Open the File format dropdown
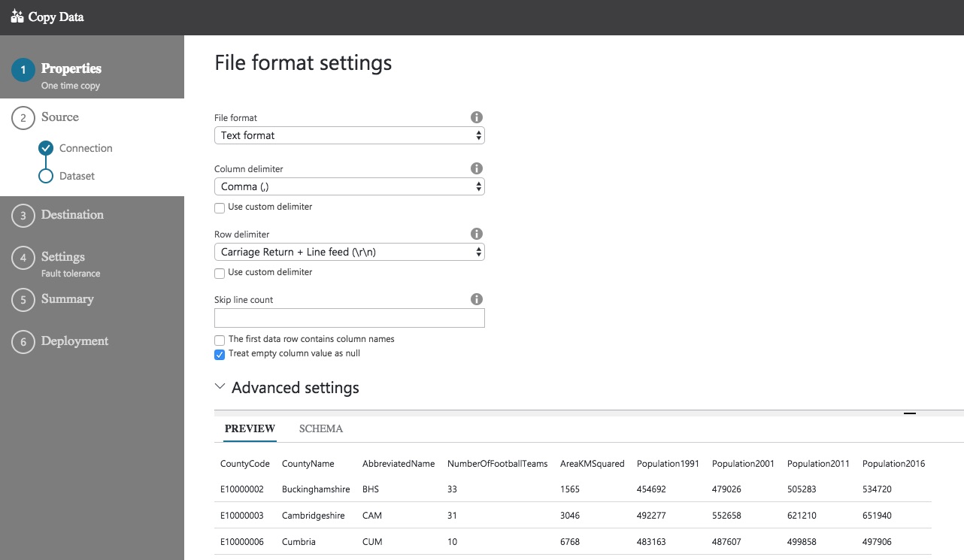The width and height of the screenshot is (964, 560). [x=349, y=135]
